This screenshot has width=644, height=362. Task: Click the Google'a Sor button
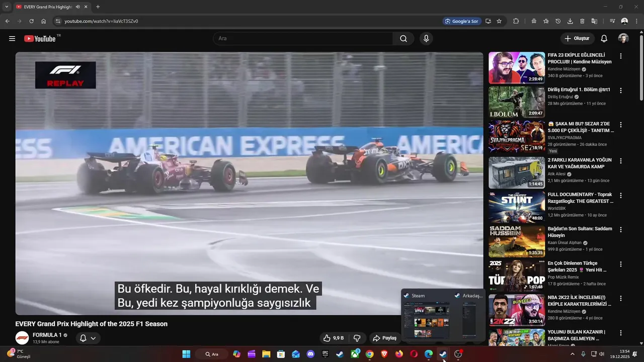click(461, 21)
